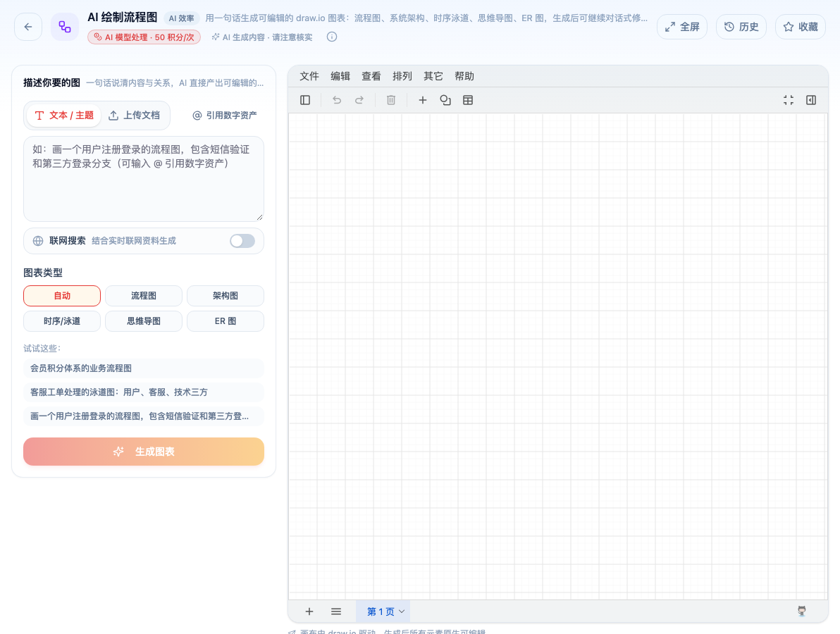Toggle the draw.io sidebar panel icon

pos(305,100)
